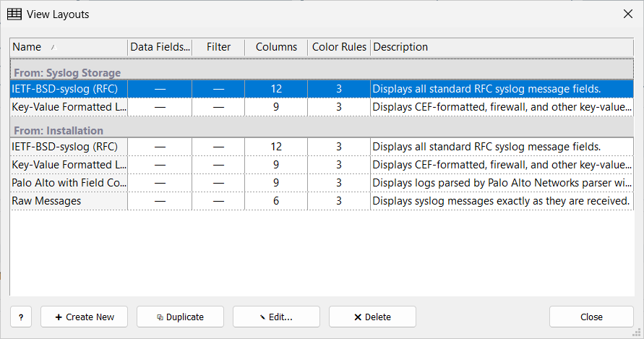Sort by the Columns header
Image resolution: width=644 pixels, height=339 pixels.
tap(276, 47)
